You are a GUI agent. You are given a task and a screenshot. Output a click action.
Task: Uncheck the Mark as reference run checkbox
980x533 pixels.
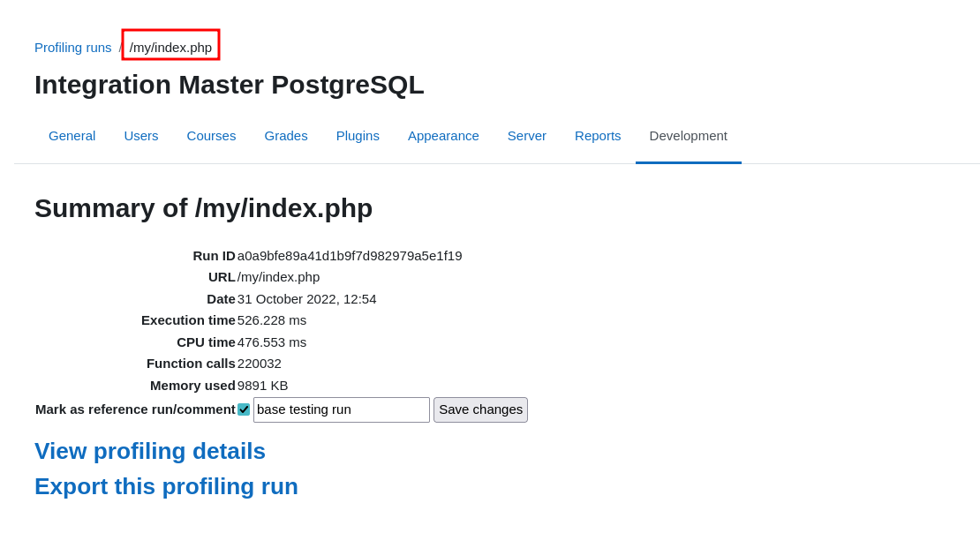pos(244,410)
